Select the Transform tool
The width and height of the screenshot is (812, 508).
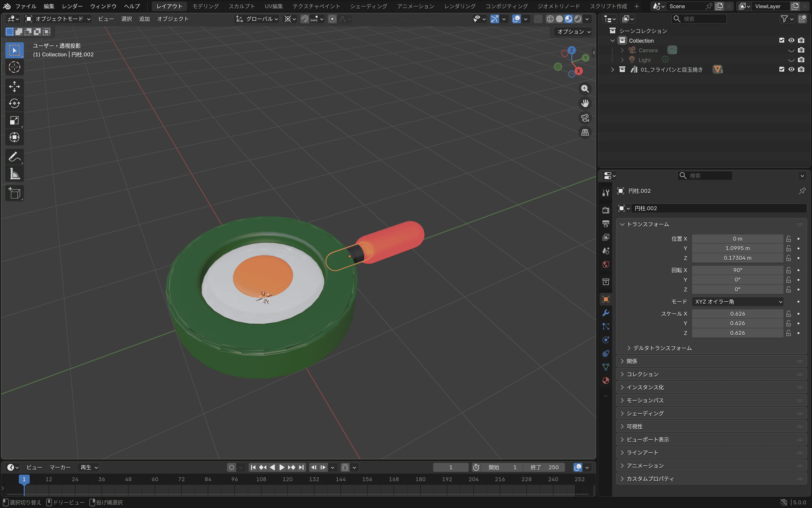pyautogui.click(x=14, y=137)
